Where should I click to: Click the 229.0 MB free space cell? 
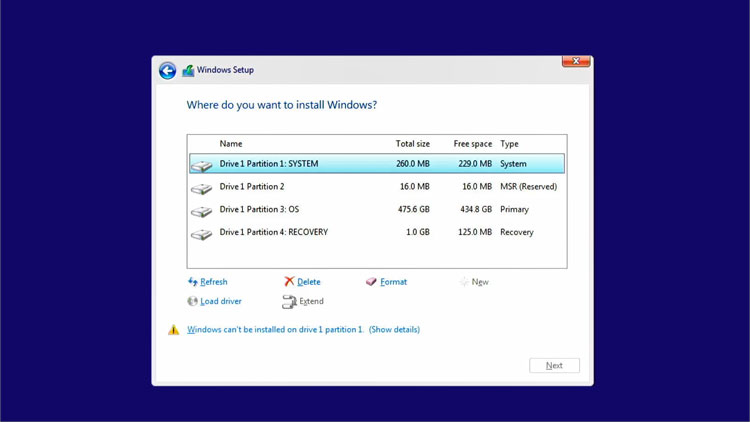pos(475,164)
